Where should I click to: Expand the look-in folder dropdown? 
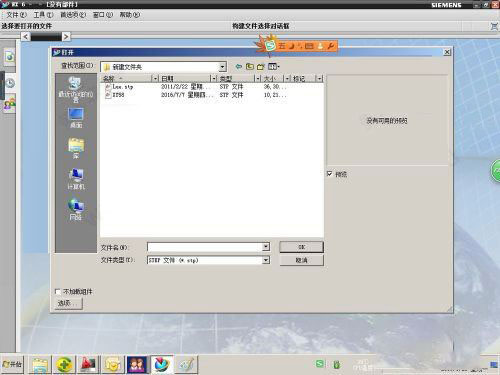(222, 67)
